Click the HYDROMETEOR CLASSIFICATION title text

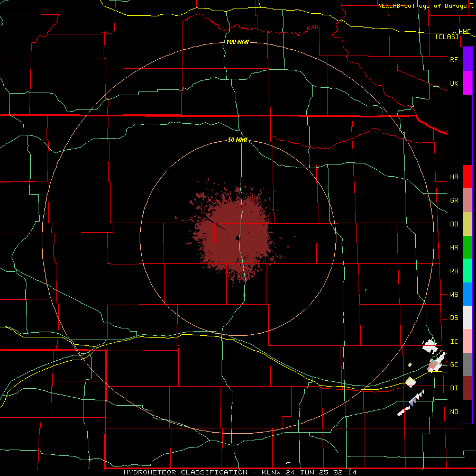186,472
